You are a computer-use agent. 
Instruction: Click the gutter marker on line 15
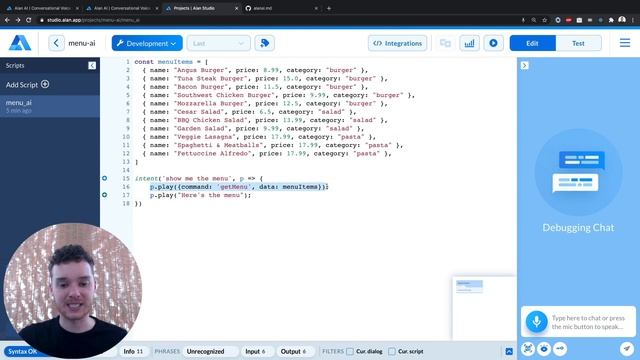pyautogui.click(x=104, y=178)
